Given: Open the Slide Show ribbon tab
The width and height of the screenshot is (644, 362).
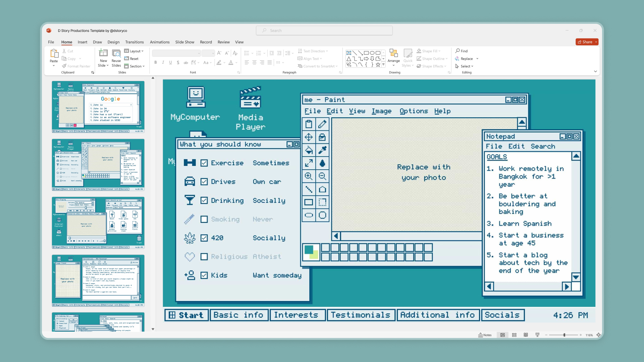Looking at the screenshot, I should pyautogui.click(x=184, y=42).
